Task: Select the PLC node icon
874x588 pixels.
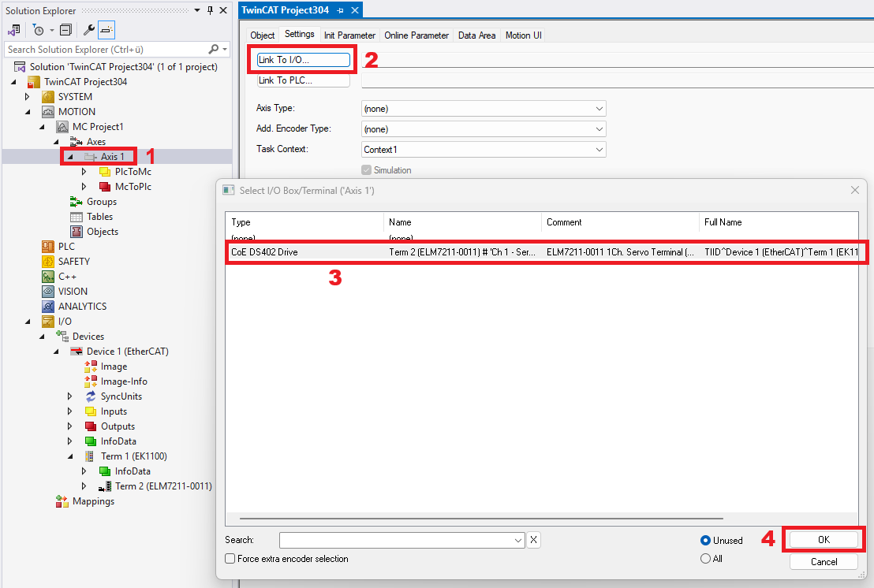Action: point(48,246)
